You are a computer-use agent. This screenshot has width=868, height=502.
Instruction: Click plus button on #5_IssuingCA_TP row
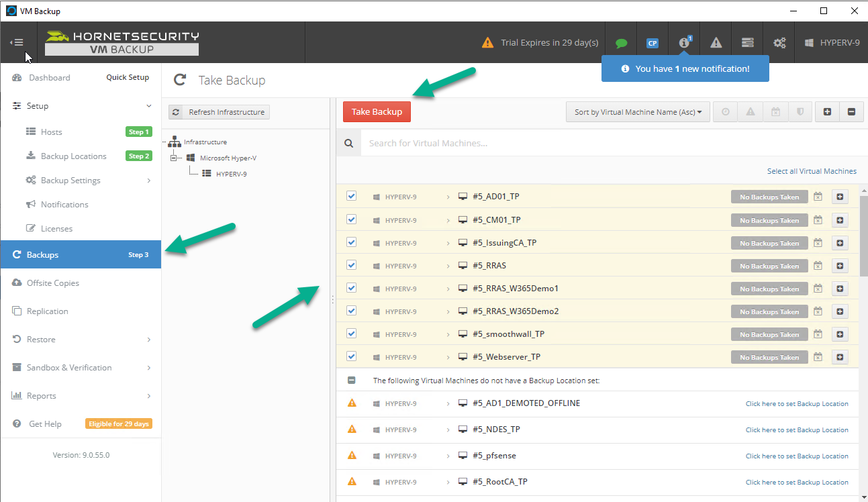pos(840,243)
